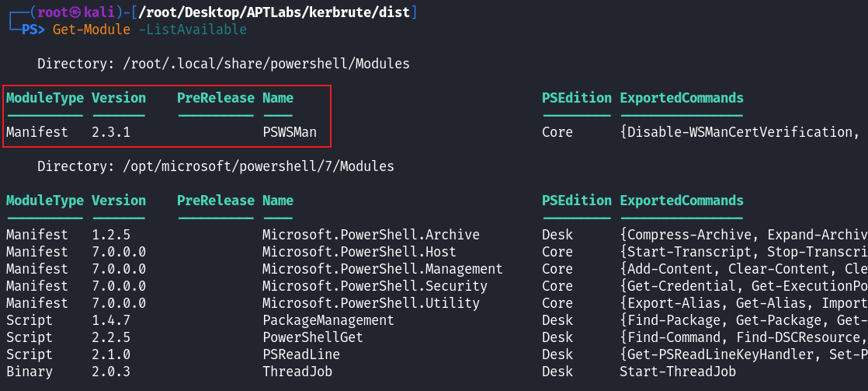Screen dimensions: 868x391
Task: Click the PS> prompt indicator
Action: tap(33, 30)
